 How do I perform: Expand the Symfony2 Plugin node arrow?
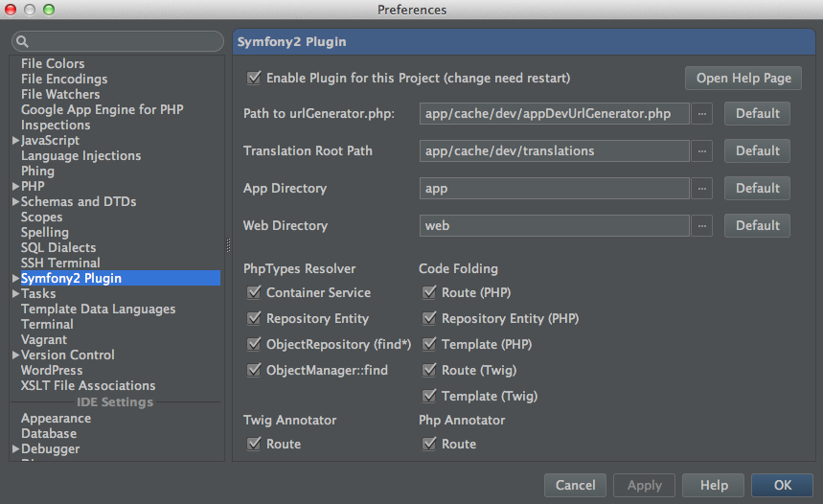coord(15,278)
